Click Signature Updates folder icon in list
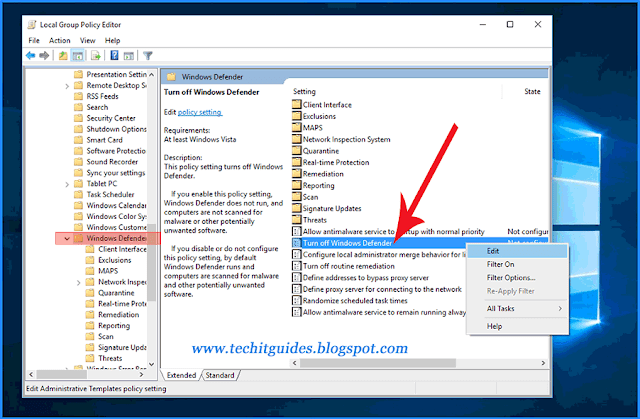 [297, 208]
